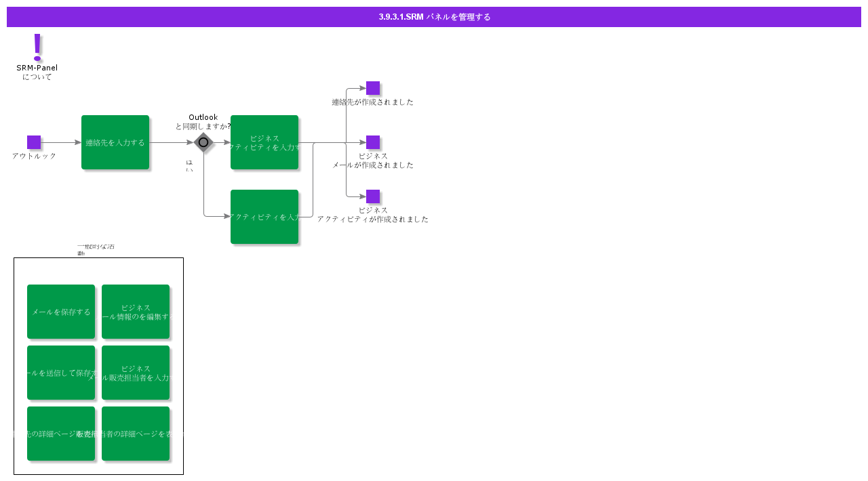This screenshot has height=481, width=868.
Task: Open the 連絡先を入力する activity box
Action: point(115,142)
